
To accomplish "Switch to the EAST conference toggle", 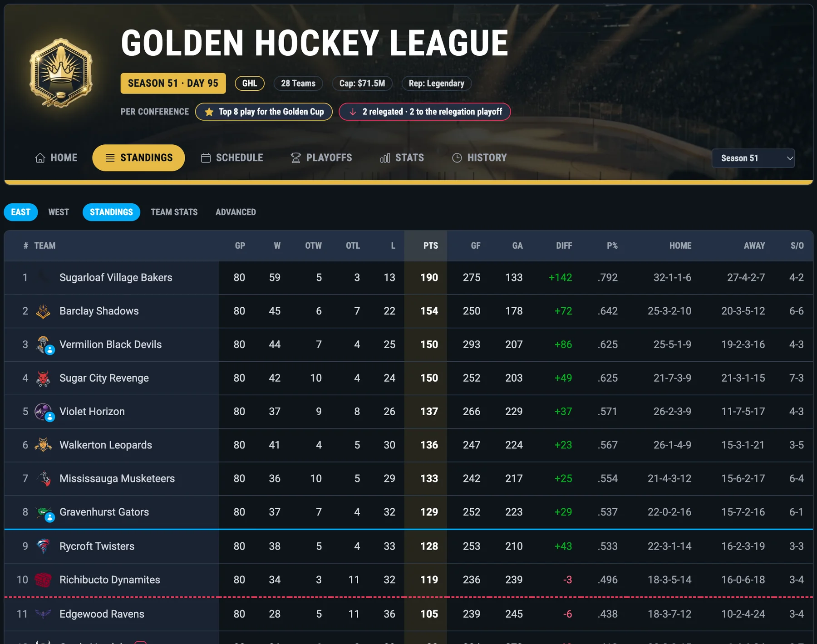I will [21, 212].
